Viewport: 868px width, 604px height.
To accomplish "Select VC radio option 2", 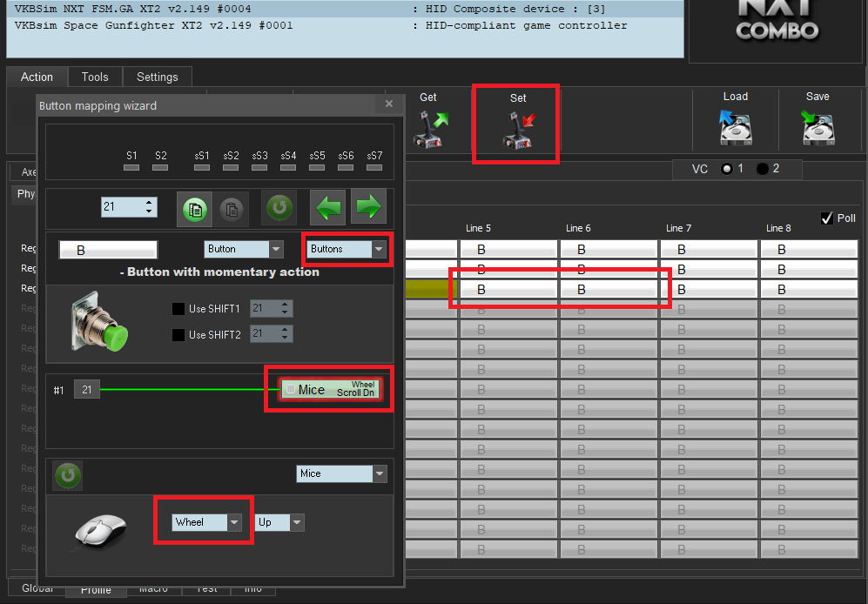I will tap(763, 169).
